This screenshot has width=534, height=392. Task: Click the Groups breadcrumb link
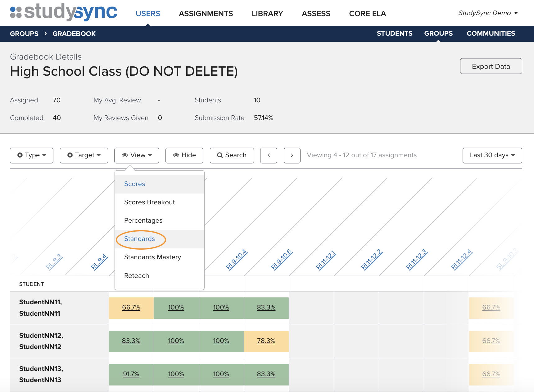pyautogui.click(x=24, y=34)
